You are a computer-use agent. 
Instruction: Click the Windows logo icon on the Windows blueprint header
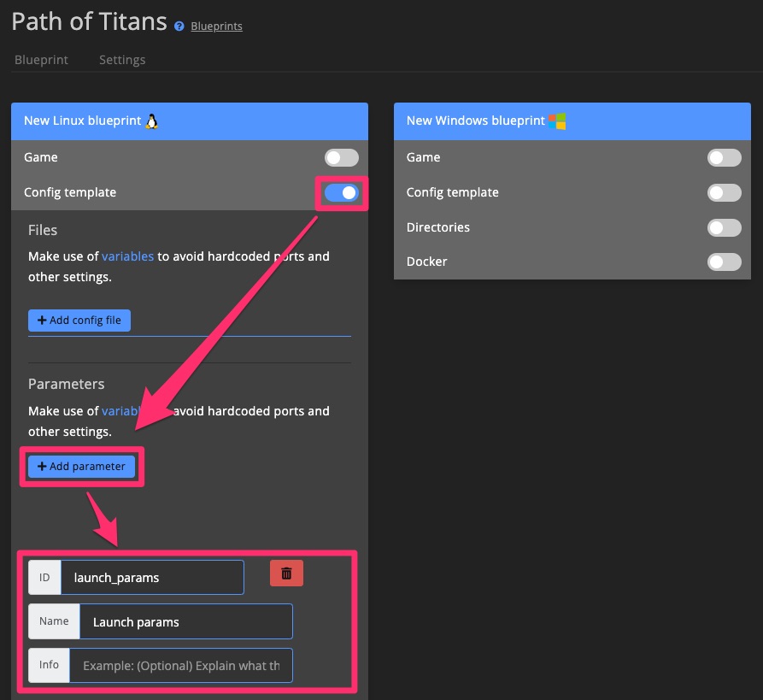pyautogui.click(x=557, y=121)
